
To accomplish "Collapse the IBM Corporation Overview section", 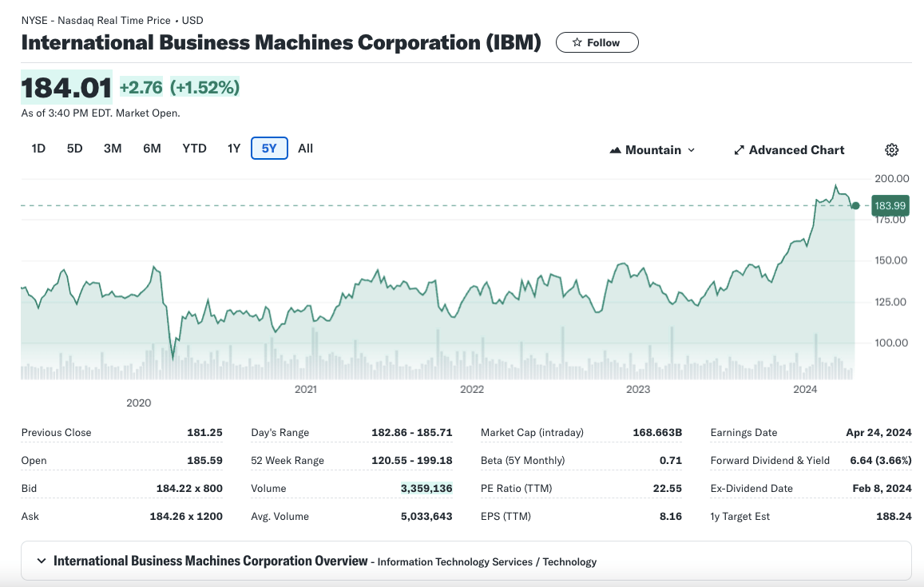I will (x=42, y=561).
